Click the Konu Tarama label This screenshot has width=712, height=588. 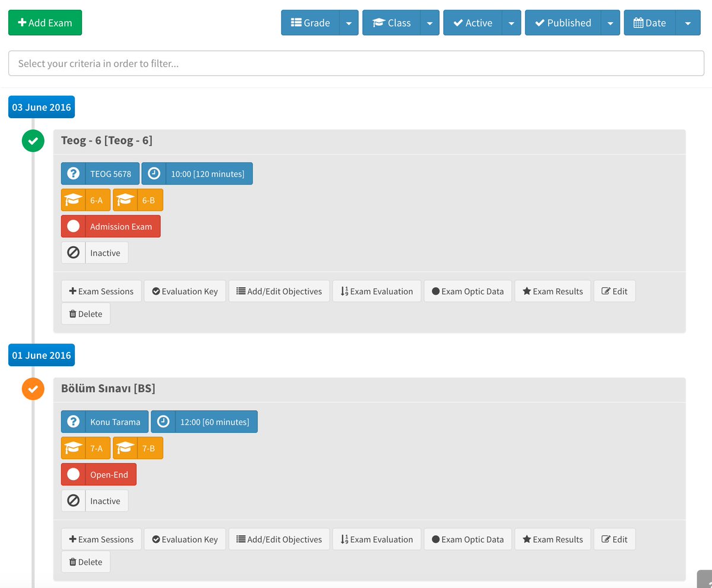click(115, 422)
